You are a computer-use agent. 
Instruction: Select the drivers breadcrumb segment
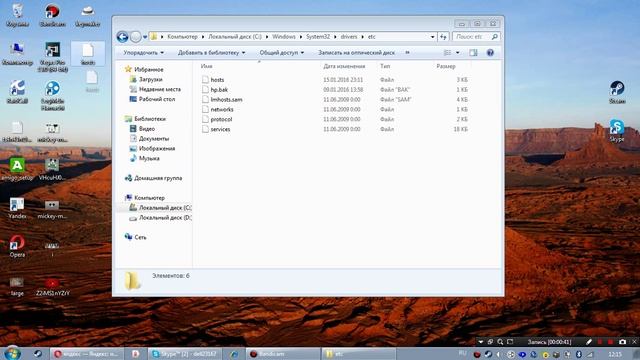pos(349,37)
